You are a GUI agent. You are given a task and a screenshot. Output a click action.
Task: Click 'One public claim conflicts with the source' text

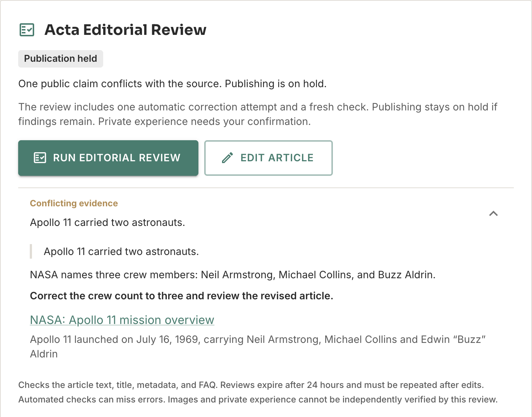pos(172,84)
